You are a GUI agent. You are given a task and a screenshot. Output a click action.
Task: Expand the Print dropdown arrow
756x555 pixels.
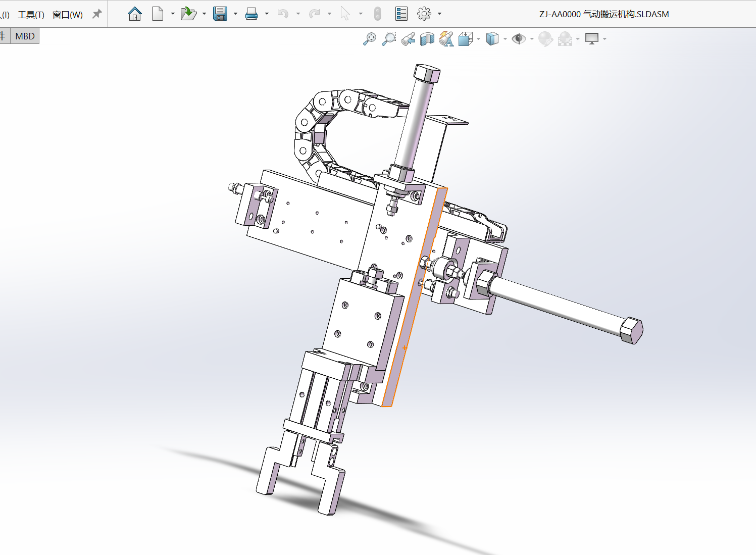[x=267, y=14]
